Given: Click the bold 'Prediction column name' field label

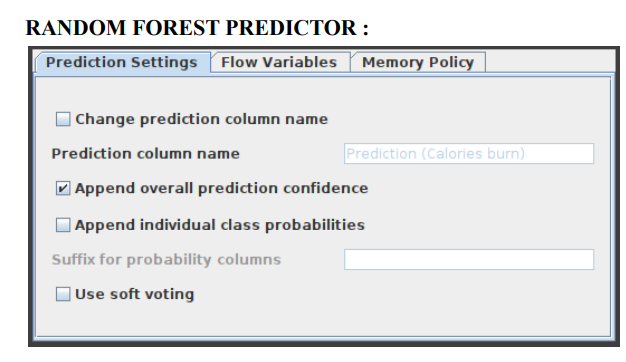Looking at the screenshot, I should (x=146, y=154).
